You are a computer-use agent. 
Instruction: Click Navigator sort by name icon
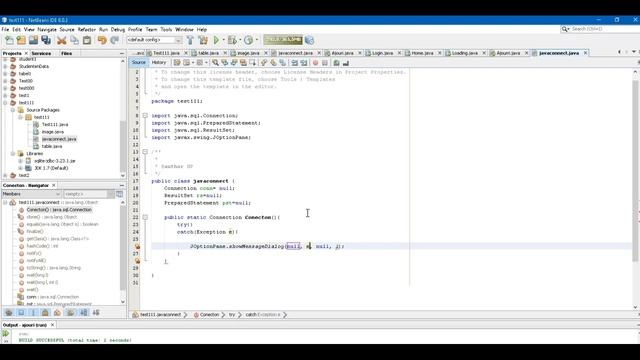(84, 313)
